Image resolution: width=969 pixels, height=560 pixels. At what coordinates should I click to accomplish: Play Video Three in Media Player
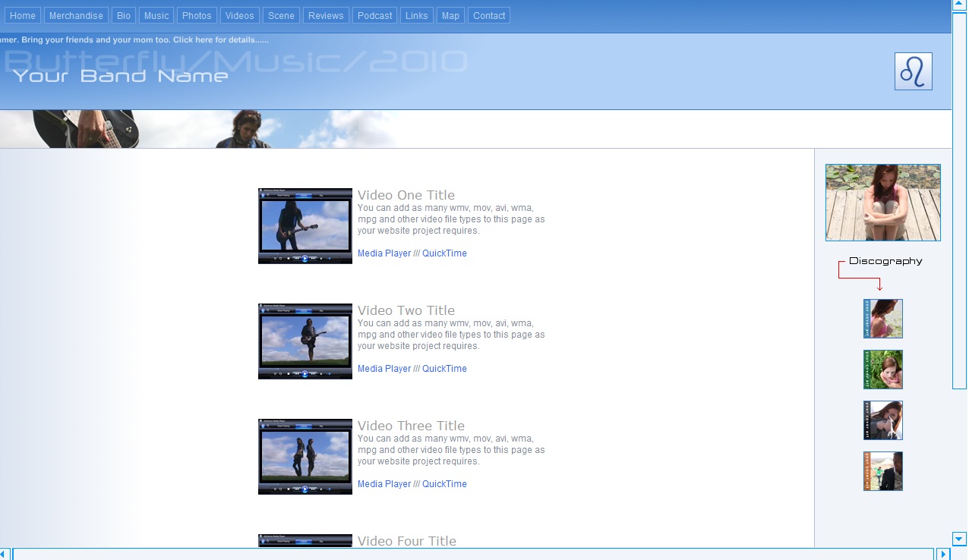click(x=384, y=484)
